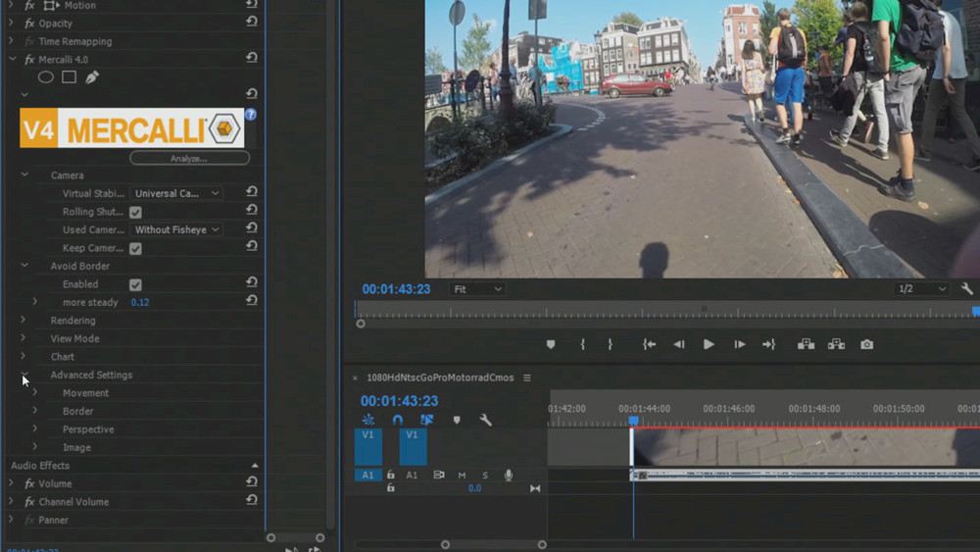
Task: Mark In point in program monitor
Action: point(582,344)
